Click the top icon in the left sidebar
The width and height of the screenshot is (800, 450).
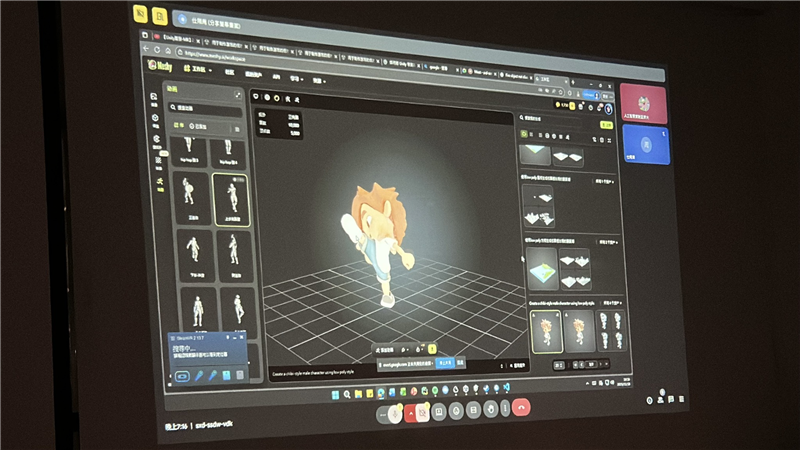tap(153, 97)
